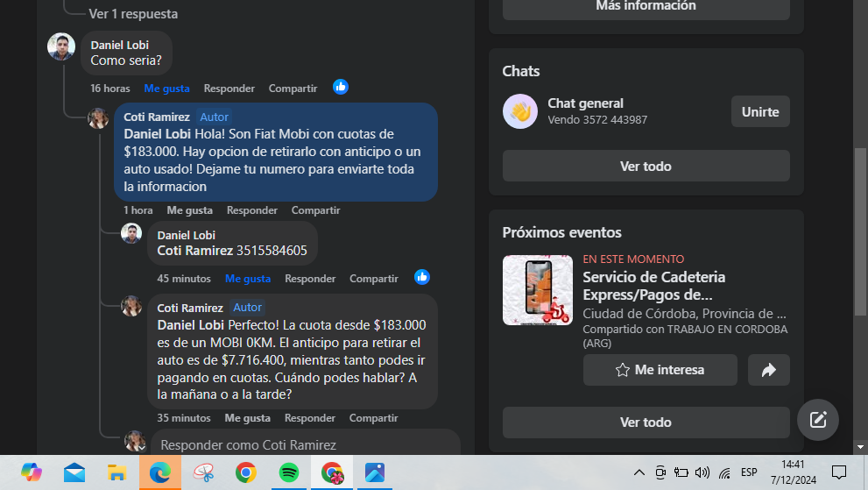Open Daniel Lobi's avatar on 'Como seria?'
The height and width of the screenshot is (490, 868).
[x=61, y=46]
